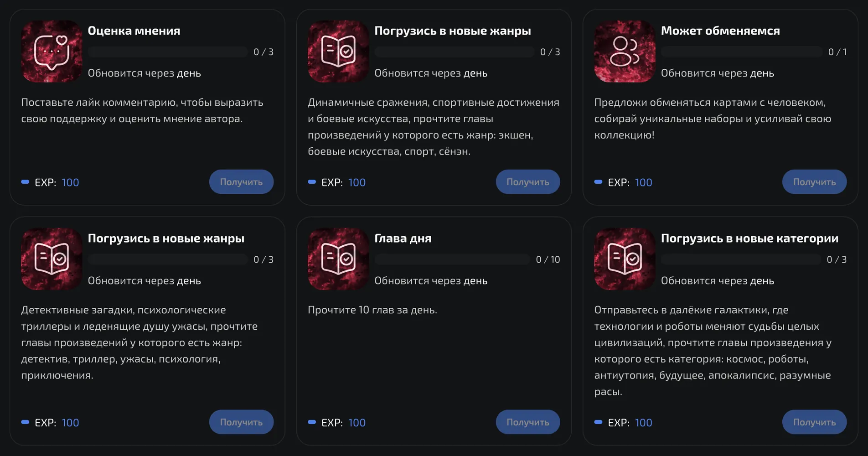Viewport: 868px width, 456px height.
Task: Open the Глава дня quest title
Action: point(403,238)
